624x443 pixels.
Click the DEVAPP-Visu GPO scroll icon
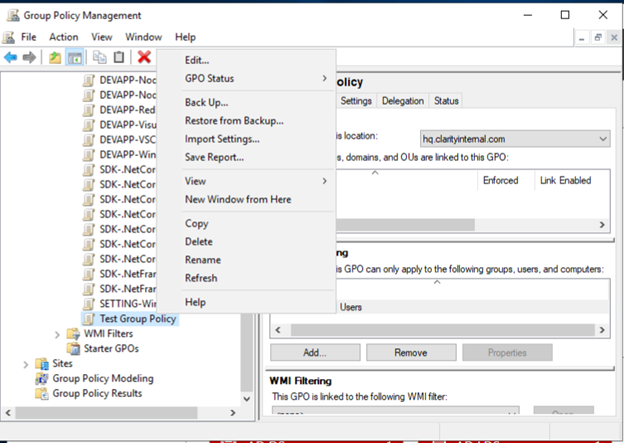point(89,125)
